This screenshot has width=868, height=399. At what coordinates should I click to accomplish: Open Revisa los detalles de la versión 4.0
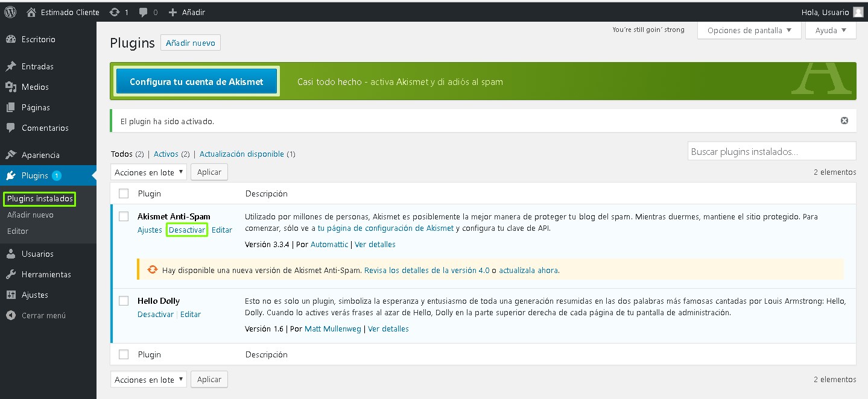[x=427, y=270]
